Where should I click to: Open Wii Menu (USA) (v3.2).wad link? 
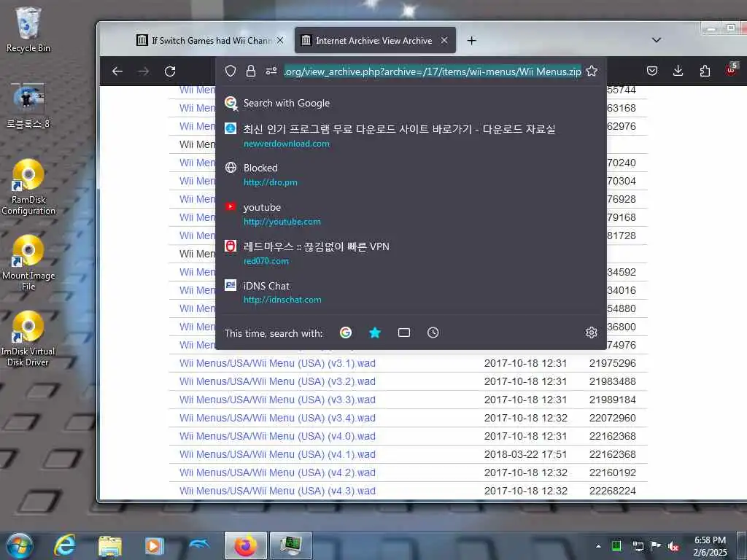tap(277, 381)
